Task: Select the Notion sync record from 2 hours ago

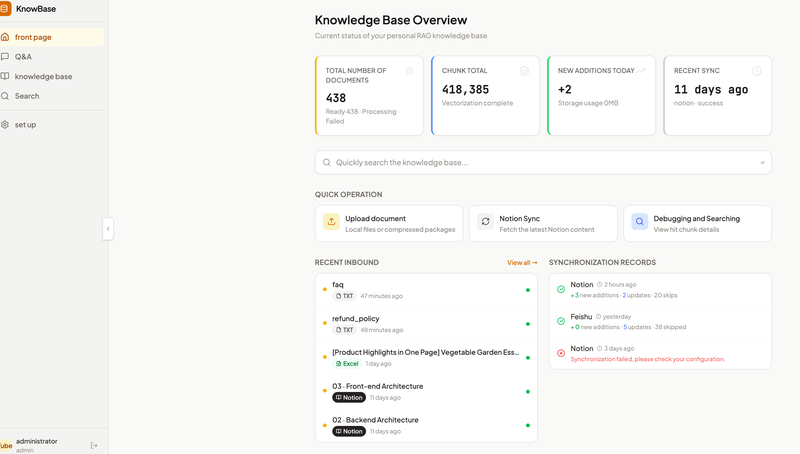Action: pos(660,290)
